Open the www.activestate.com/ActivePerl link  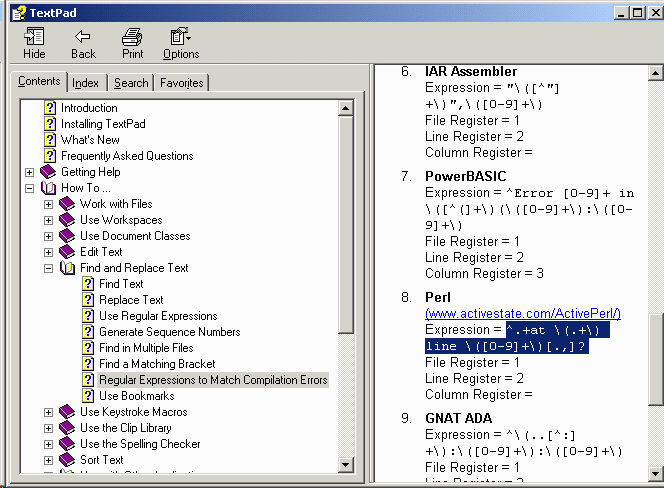[x=523, y=313]
